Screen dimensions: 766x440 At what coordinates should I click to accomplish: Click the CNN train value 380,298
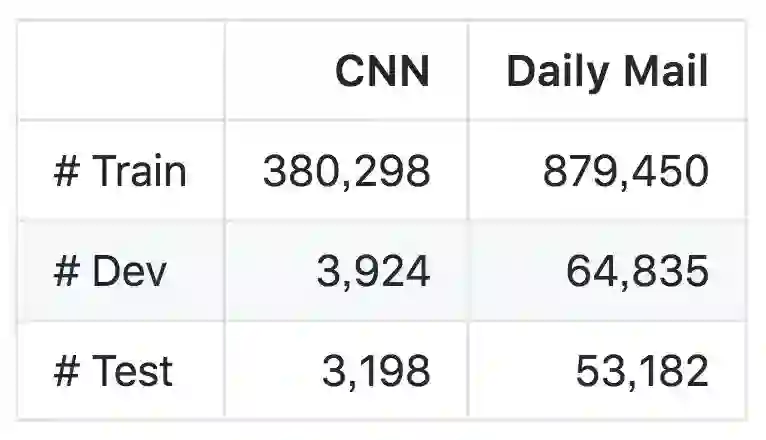coord(346,172)
